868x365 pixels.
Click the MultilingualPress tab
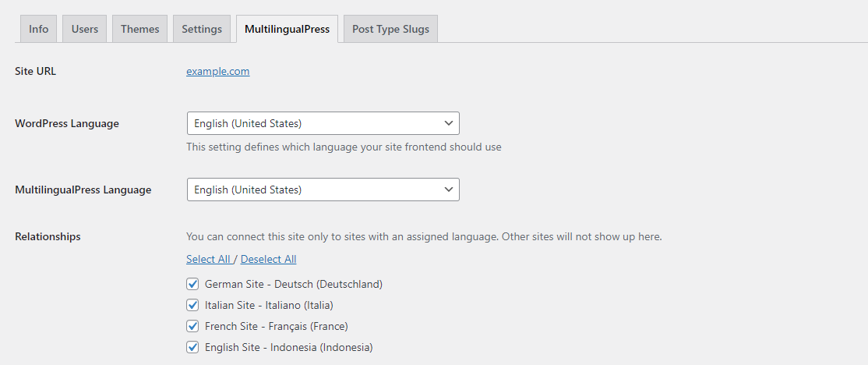287,29
